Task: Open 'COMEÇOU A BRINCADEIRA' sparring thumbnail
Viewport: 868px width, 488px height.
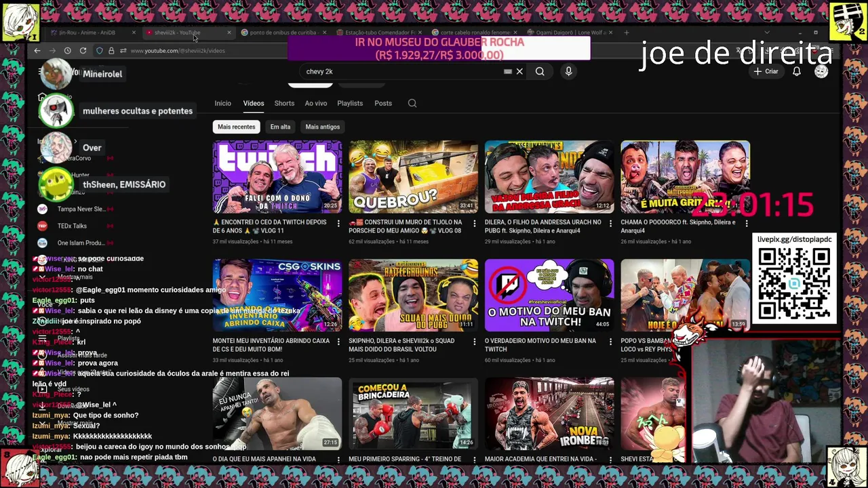Action: (x=413, y=414)
